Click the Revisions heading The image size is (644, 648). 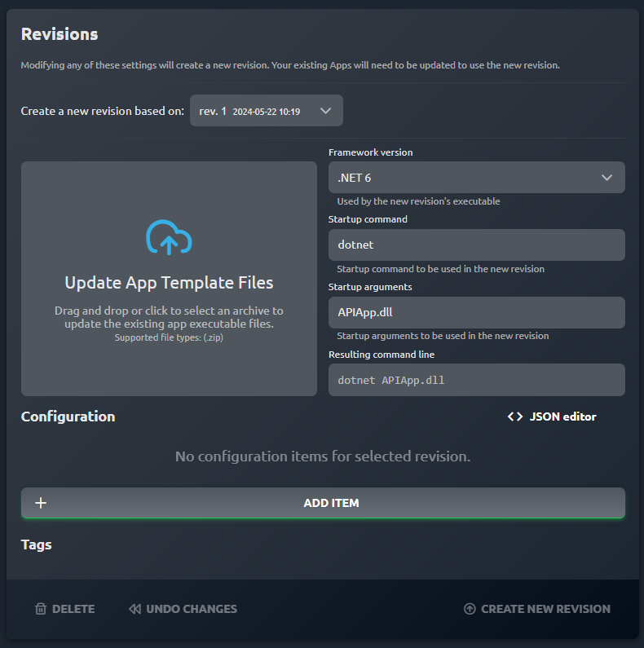click(60, 34)
